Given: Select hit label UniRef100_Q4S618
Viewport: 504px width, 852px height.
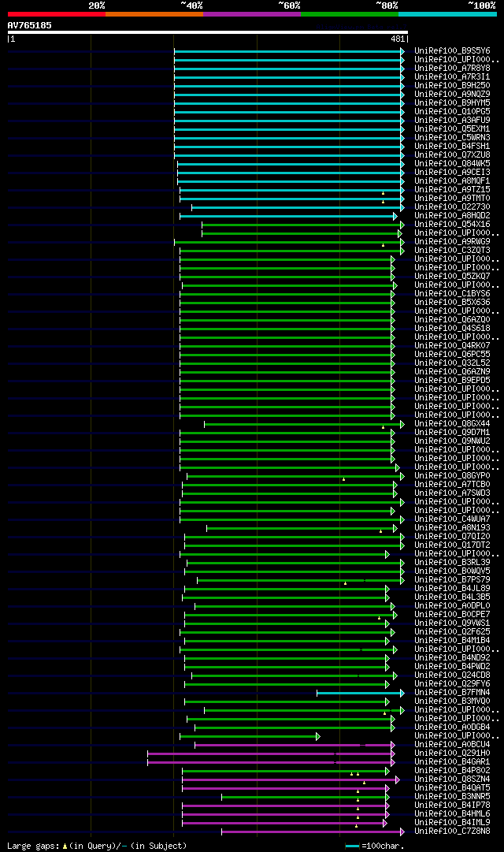Looking at the screenshot, I should click(452, 329).
